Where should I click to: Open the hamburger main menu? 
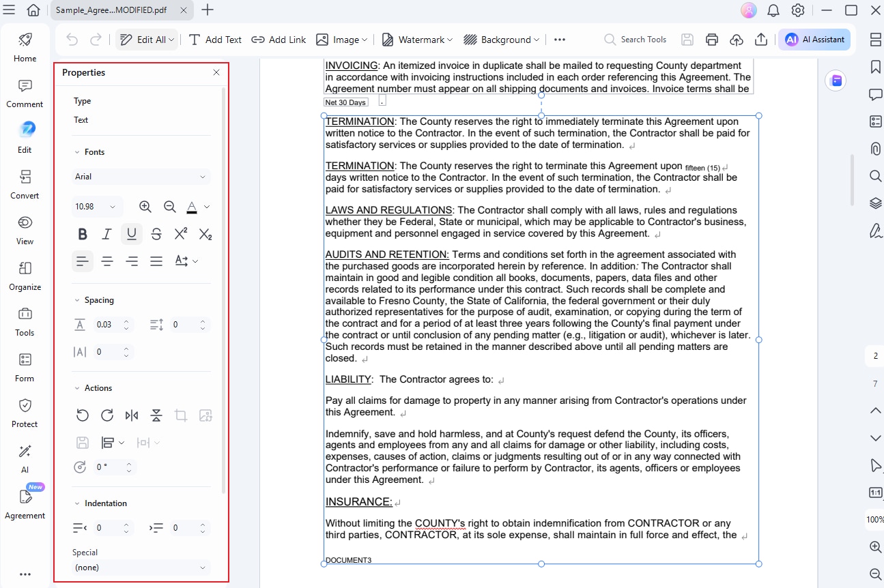pyautogui.click(x=10, y=10)
